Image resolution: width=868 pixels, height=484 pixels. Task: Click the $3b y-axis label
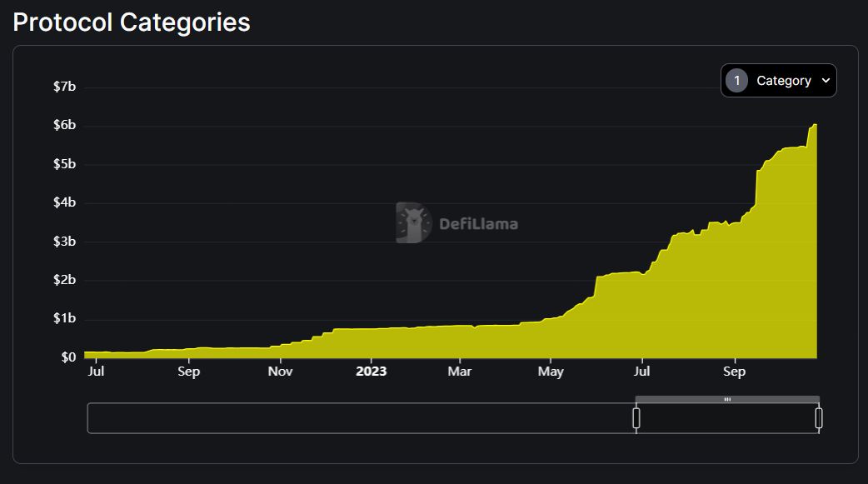65,242
